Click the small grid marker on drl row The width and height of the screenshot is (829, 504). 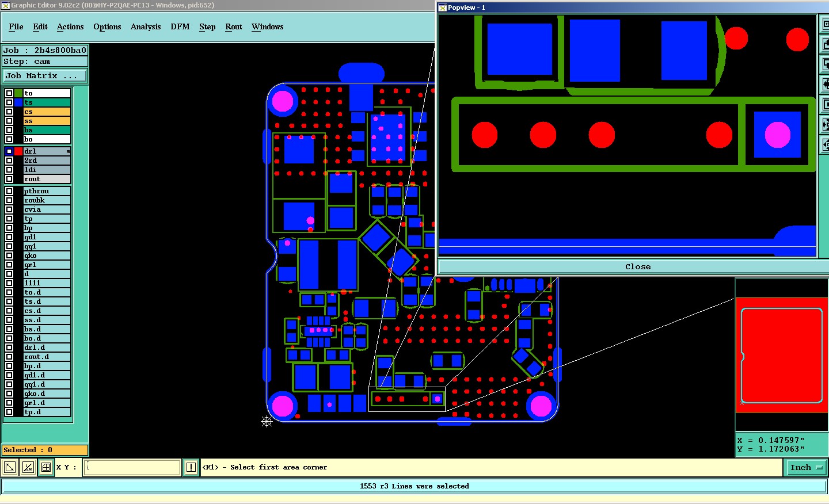68,151
